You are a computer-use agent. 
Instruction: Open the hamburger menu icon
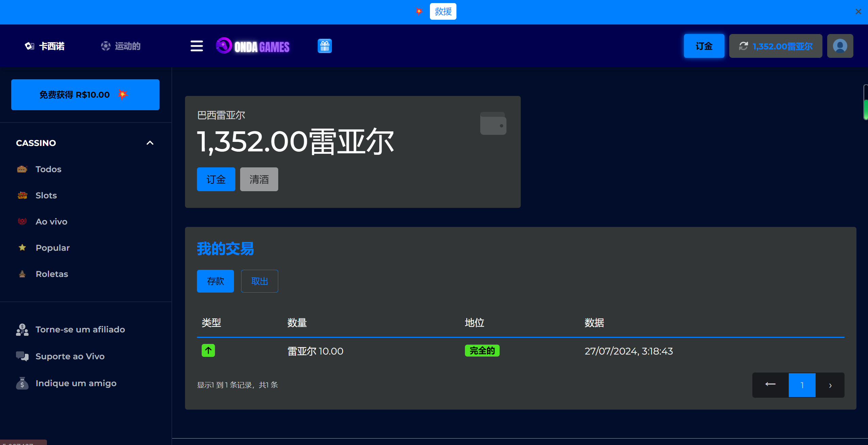(197, 46)
